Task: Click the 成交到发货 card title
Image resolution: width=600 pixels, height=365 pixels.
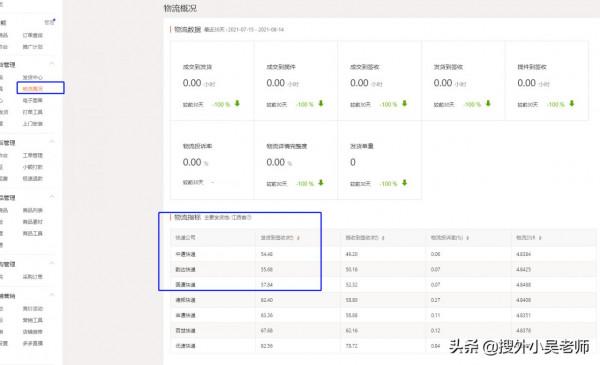Action: 197,67
